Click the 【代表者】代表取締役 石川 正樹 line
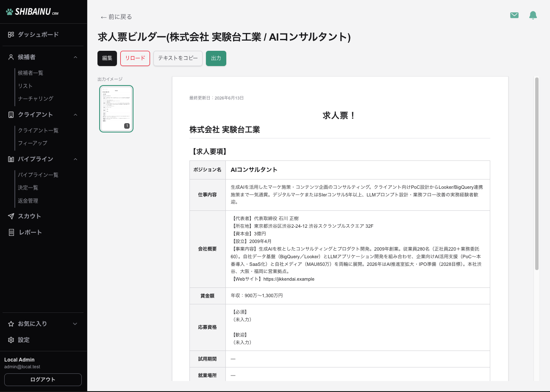Image resolution: width=550 pixels, height=392 pixels. coord(265,218)
